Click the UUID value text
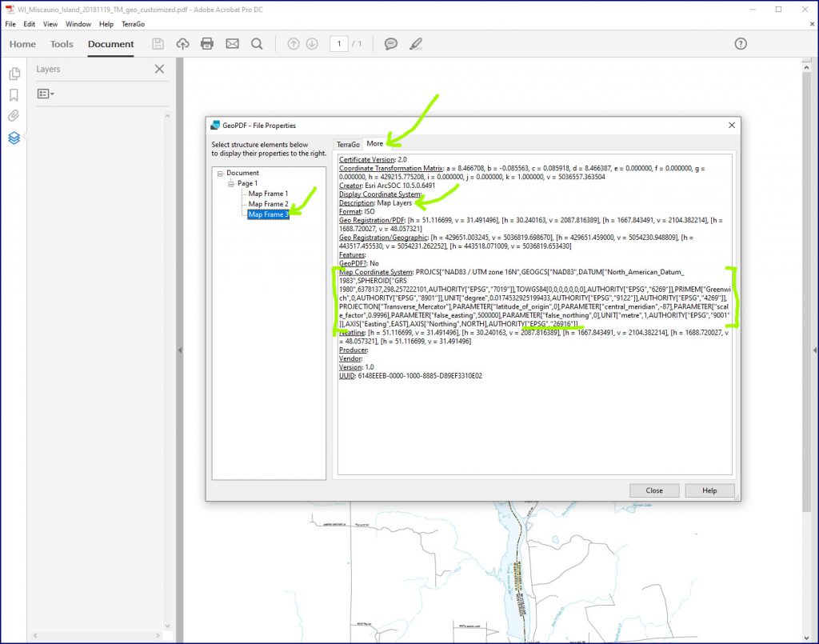This screenshot has width=819, height=644. (420, 376)
